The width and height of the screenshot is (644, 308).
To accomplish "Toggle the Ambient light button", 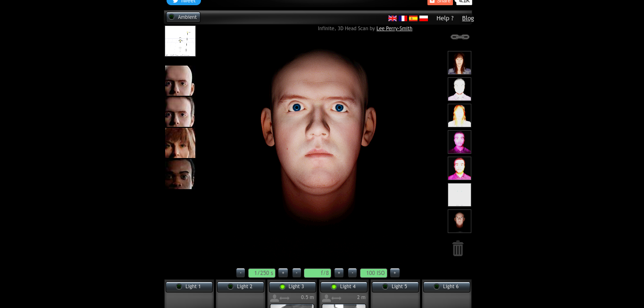I will pyautogui.click(x=183, y=17).
